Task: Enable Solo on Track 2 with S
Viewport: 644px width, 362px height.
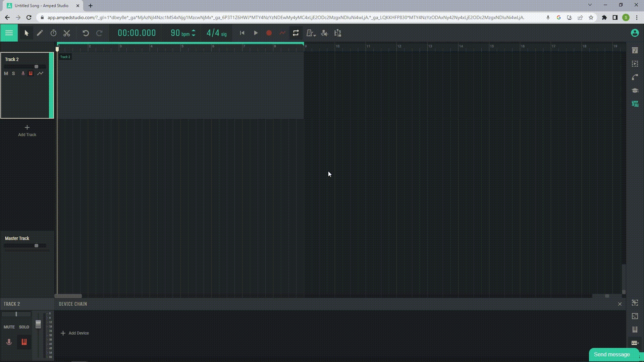Action: click(x=13, y=73)
